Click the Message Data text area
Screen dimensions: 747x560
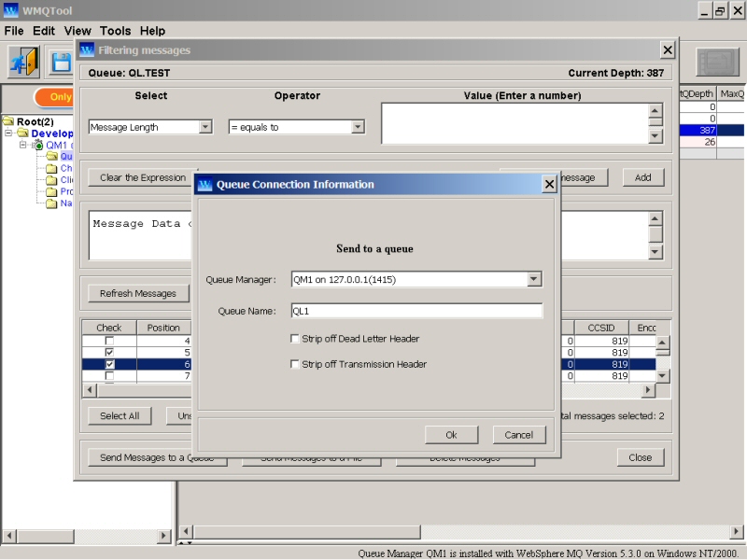[141, 236]
